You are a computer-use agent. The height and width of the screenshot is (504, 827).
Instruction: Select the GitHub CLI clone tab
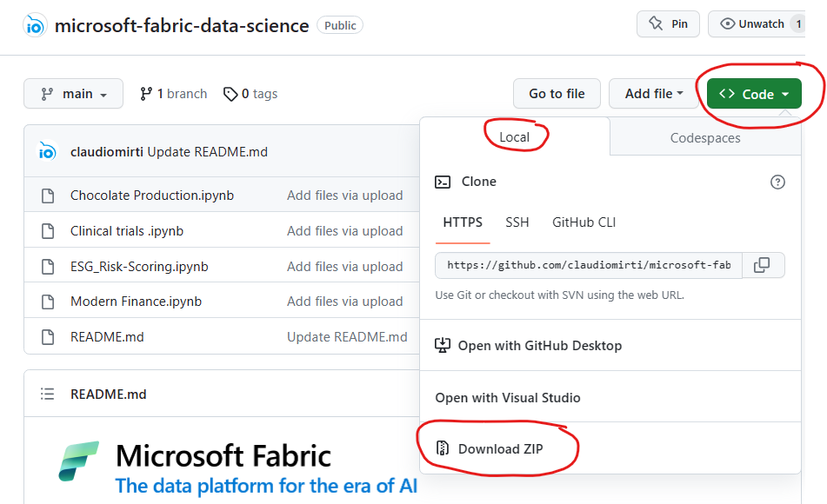click(x=584, y=222)
